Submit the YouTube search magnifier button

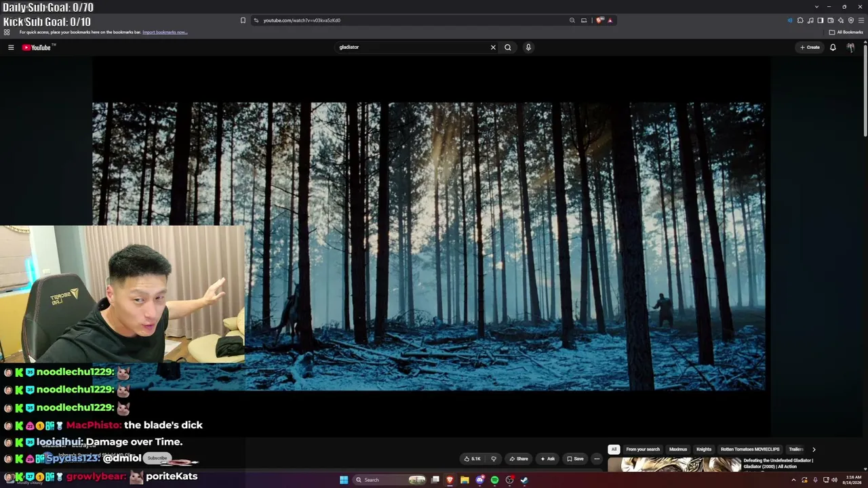coord(508,47)
